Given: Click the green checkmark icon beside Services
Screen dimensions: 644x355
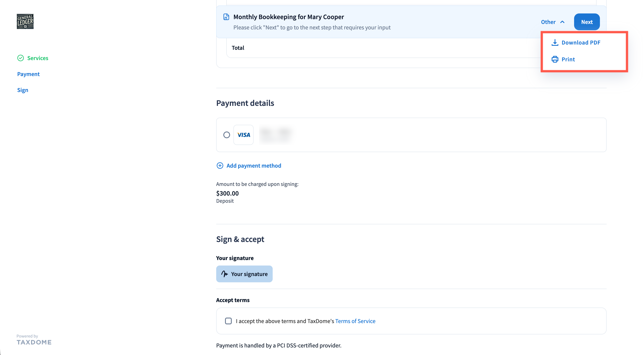Looking at the screenshot, I should coord(21,58).
